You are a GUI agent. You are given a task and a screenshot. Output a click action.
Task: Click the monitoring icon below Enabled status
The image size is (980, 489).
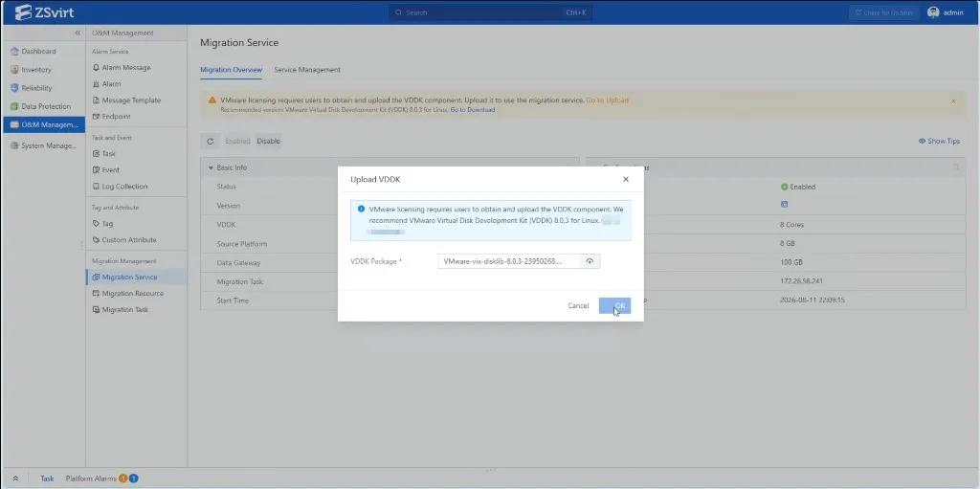point(785,205)
